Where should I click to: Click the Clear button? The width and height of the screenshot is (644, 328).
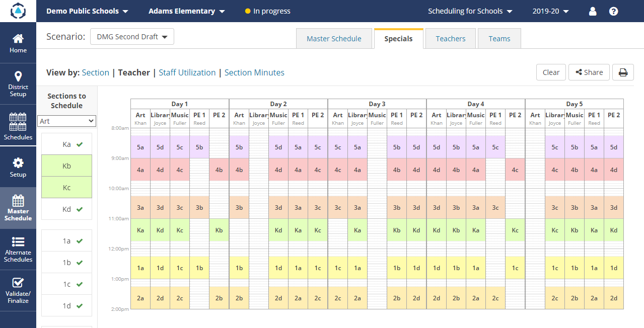point(550,72)
